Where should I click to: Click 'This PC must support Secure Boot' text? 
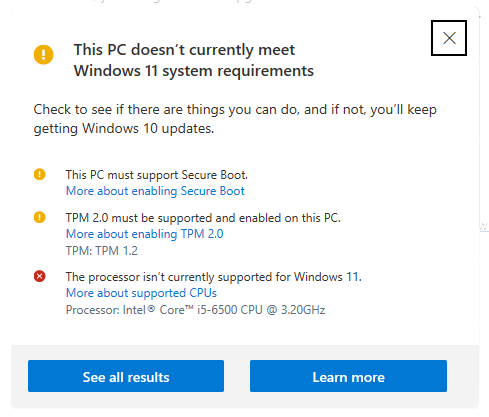pos(157,175)
